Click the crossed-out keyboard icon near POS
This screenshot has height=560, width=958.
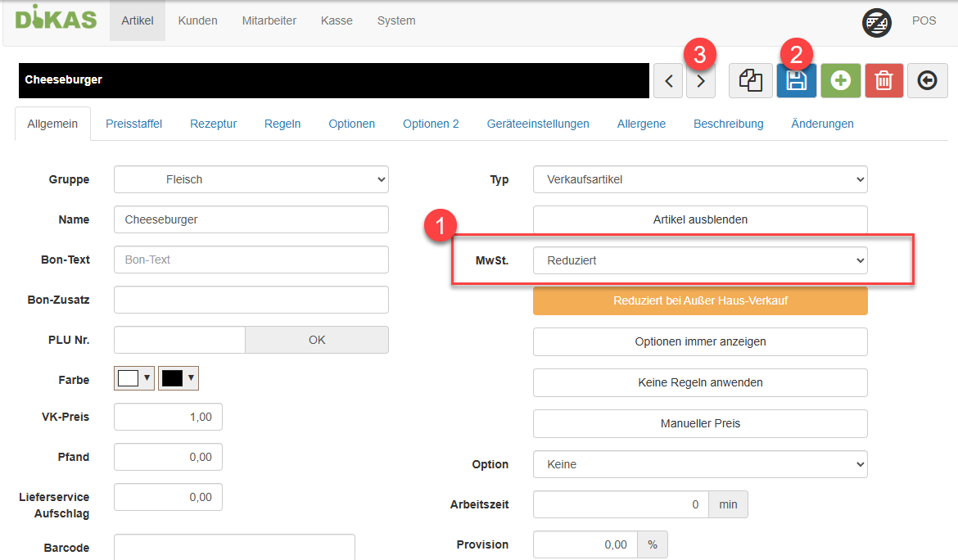(877, 22)
